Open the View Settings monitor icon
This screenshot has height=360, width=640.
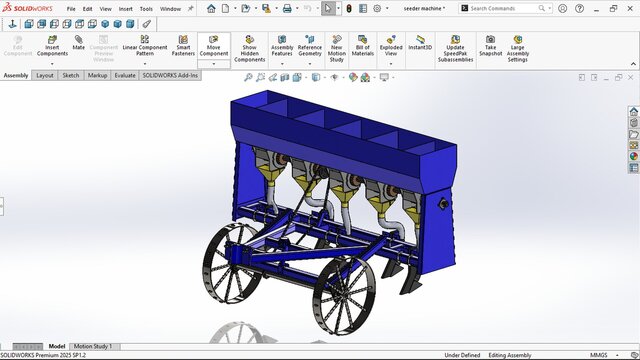point(384,77)
